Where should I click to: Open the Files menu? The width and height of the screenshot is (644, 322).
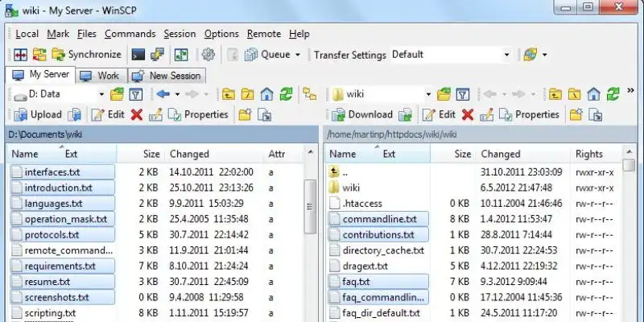[x=87, y=34]
